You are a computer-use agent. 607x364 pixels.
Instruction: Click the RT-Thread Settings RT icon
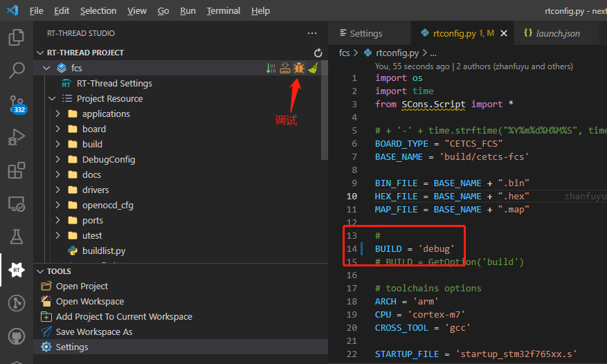tap(66, 84)
